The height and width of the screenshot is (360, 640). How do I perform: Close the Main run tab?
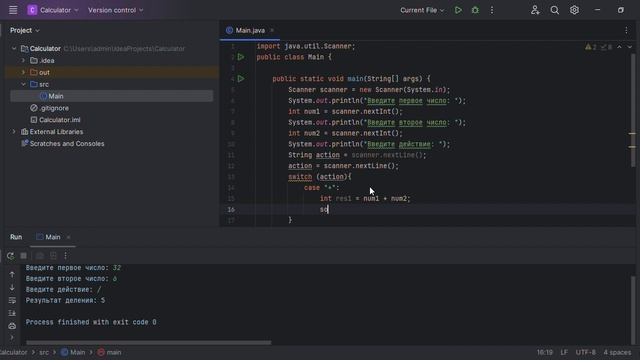pyautogui.click(x=68, y=237)
